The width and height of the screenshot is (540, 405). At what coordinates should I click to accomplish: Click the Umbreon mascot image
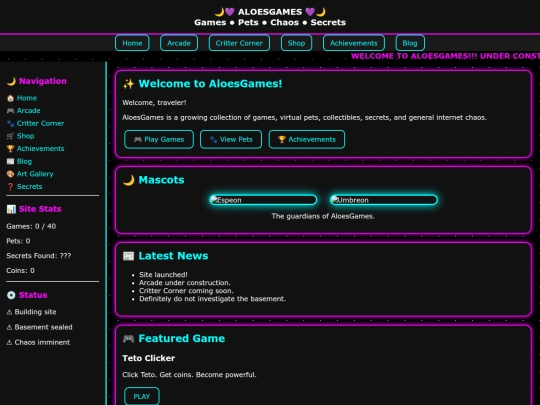coord(384,200)
